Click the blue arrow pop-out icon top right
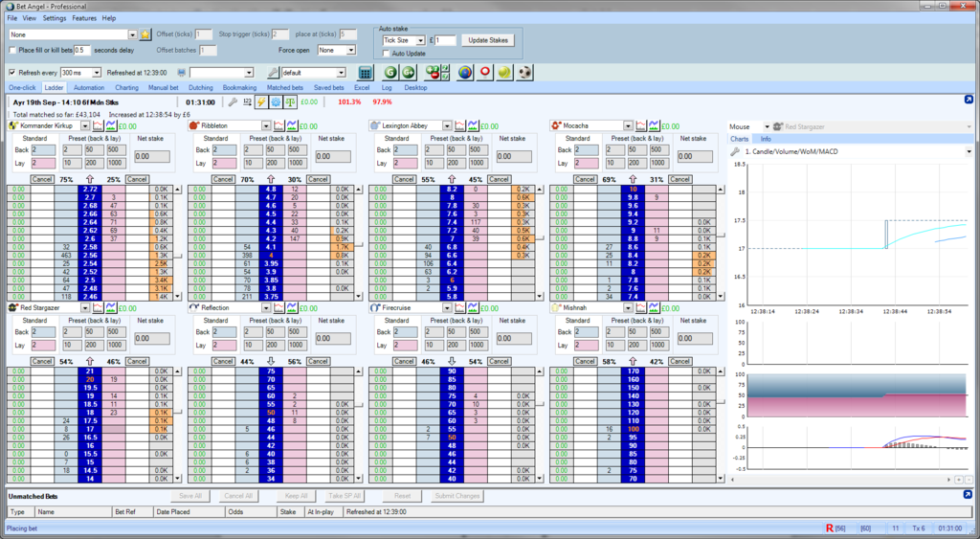The image size is (980, 539). pos(969,100)
